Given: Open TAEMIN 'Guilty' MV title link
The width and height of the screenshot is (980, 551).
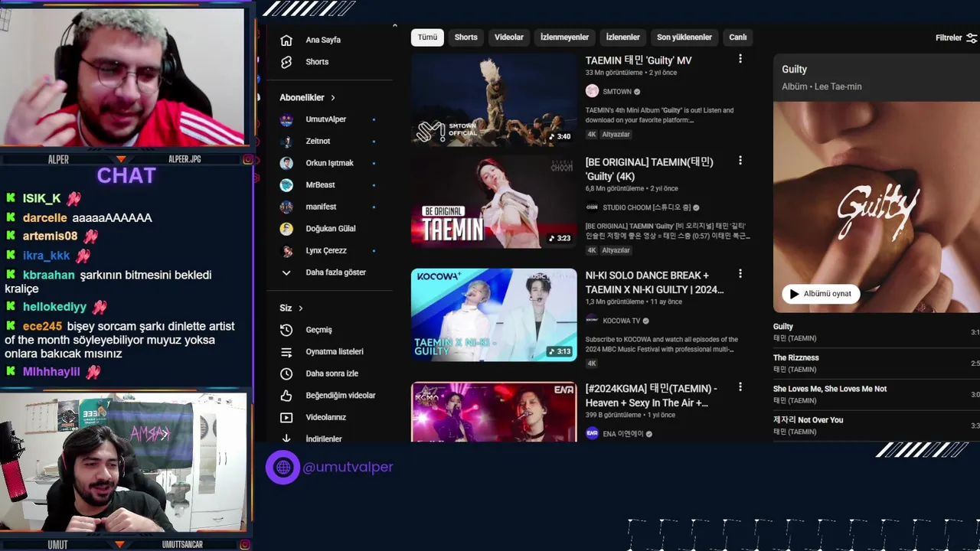Looking at the screenshot, I should [x=639, y=60].
